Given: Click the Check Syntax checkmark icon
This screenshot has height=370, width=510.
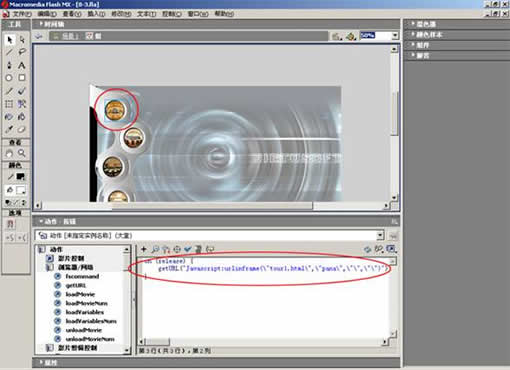Looking at the screenshot, I should point(188,249).
